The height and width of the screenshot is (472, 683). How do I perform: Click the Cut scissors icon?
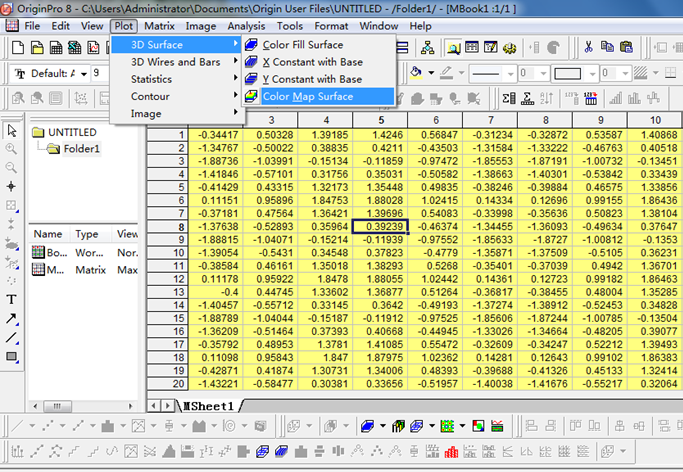tap(588, 47)
